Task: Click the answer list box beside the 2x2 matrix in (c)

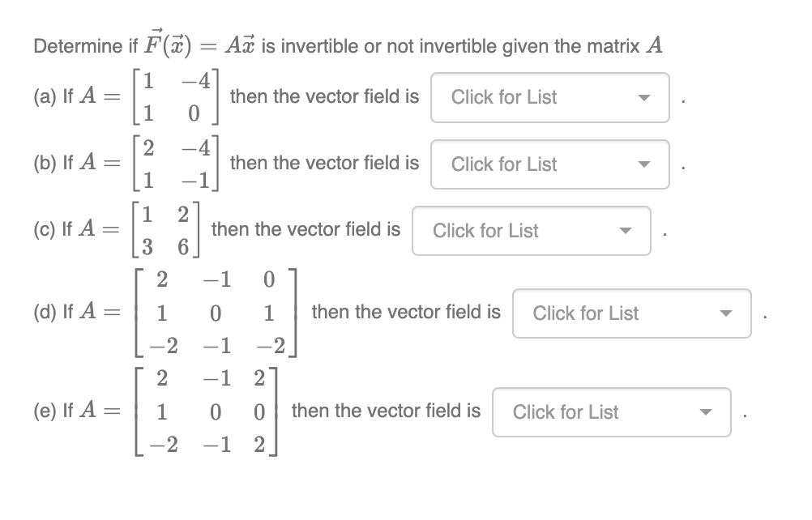Action: 531,231
